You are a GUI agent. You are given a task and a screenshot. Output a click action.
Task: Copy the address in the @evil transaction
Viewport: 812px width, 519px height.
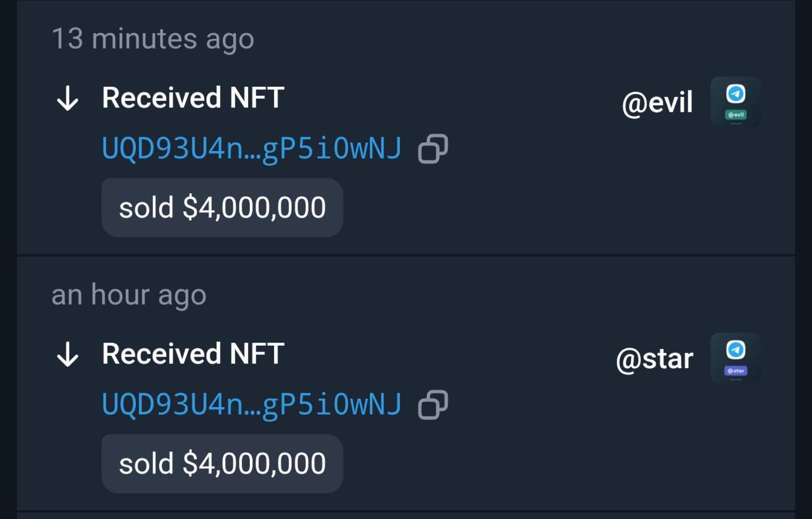coord(433,148)
